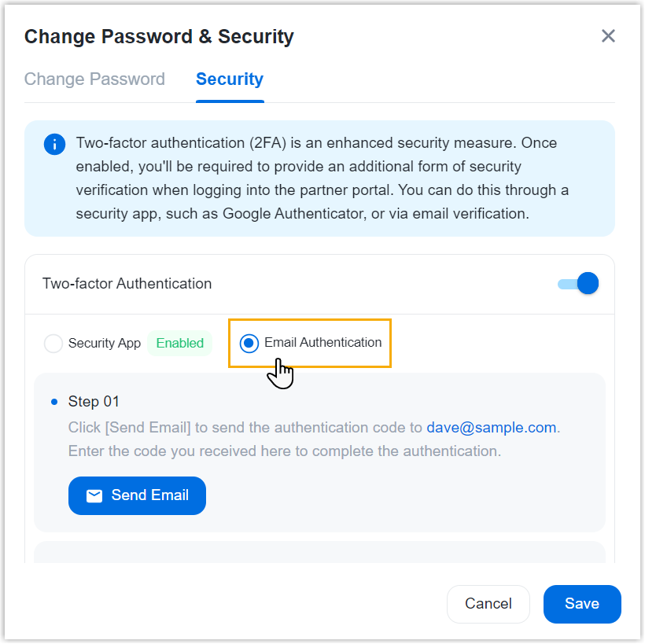The image size is (645, 644).
Task: Save the security settings
Action: tap(582, 604)
